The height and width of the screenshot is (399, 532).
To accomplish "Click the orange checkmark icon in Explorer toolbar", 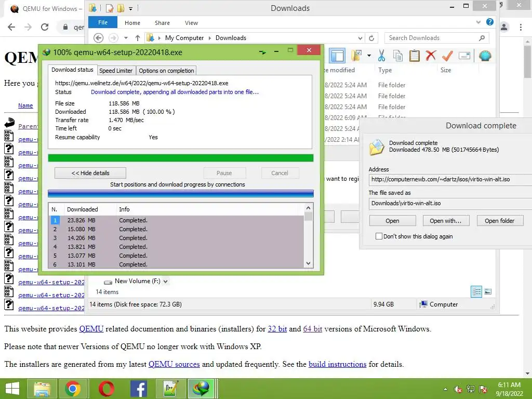I will pyautogui.click(x=447, y=56).
